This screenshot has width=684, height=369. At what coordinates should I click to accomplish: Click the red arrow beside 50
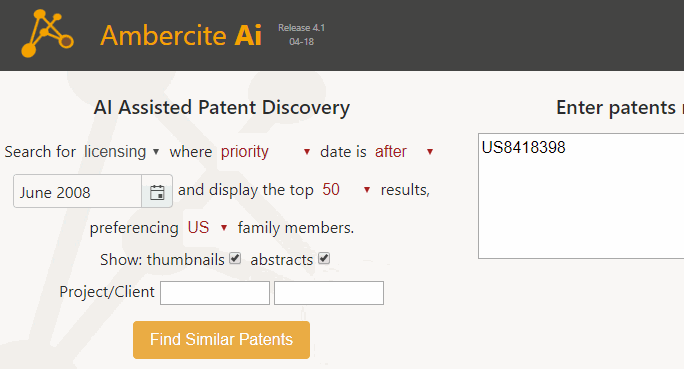[x=367, y=190]
